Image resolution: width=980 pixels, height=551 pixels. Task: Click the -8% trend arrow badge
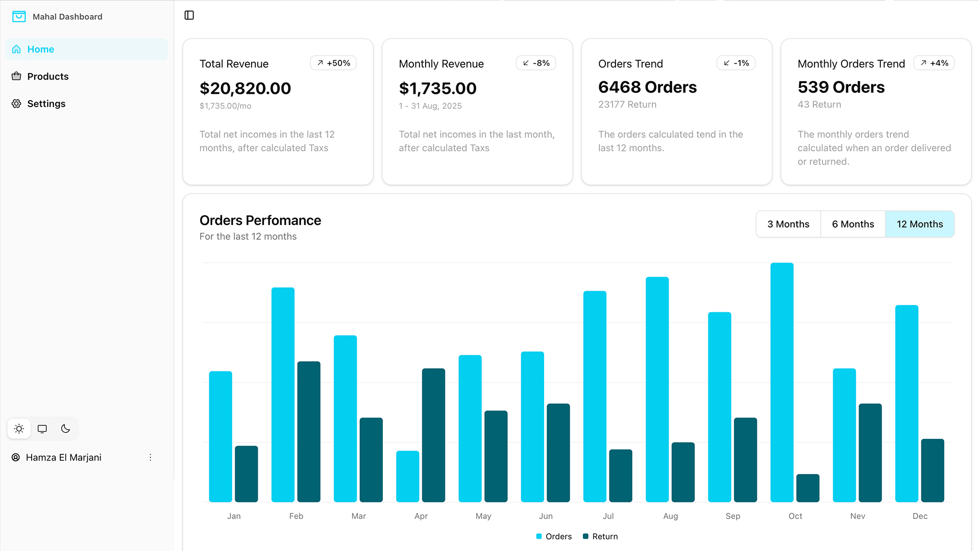tap(536, 63)
